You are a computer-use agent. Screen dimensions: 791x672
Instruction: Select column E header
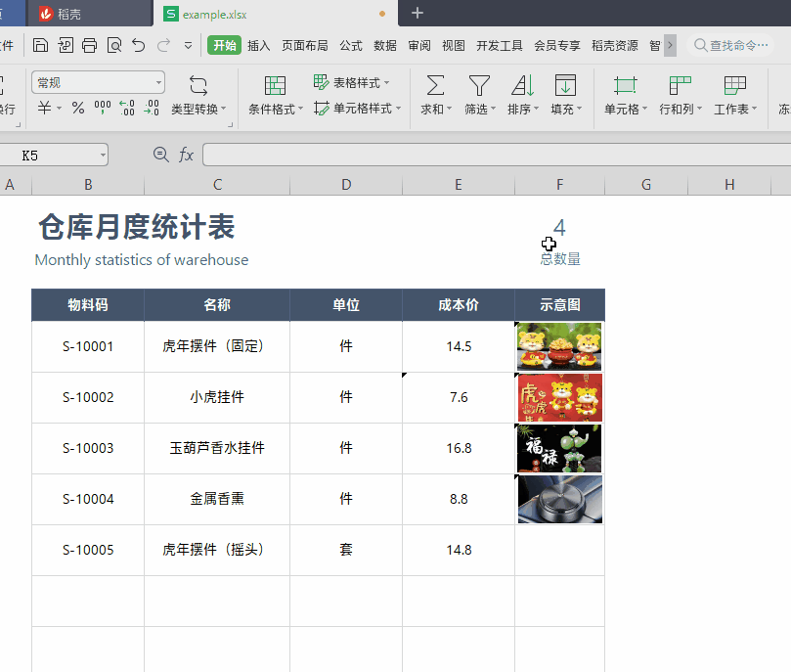(459, 185)
